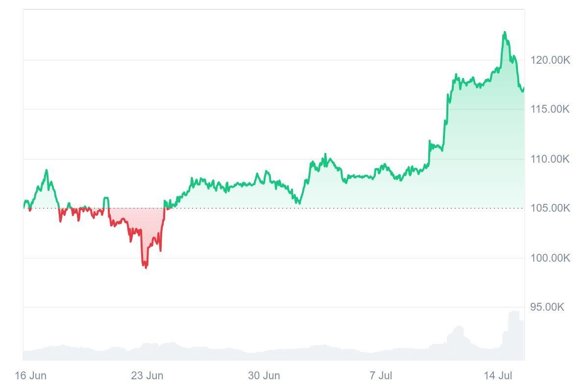Select the 16 Jun date marker
The height and width of the screenshot is (392, 588).
coord(31,376)
